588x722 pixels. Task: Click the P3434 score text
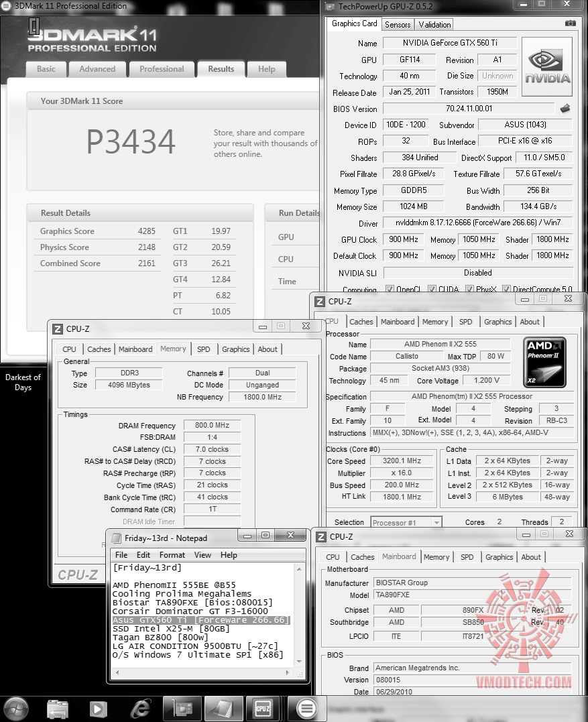coord(131,141)
